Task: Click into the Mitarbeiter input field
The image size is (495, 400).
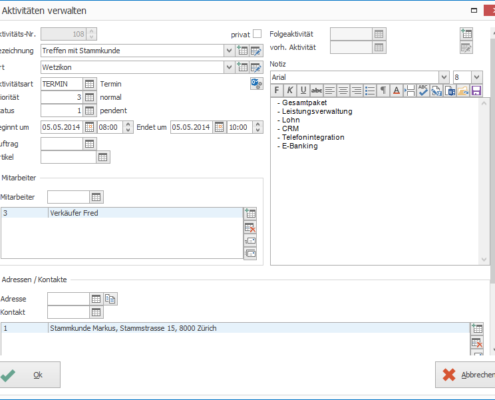Action: tap(68, 197)
